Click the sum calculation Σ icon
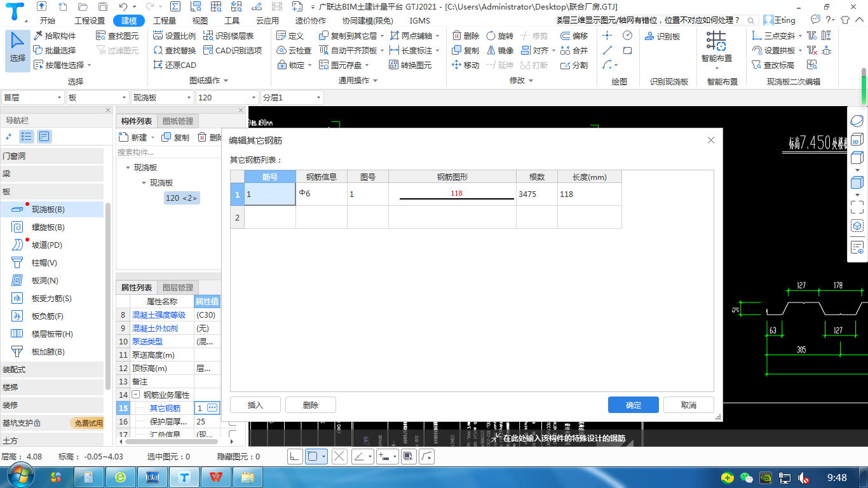The height and width of the screenshot is (488, 868). (175, 6)
